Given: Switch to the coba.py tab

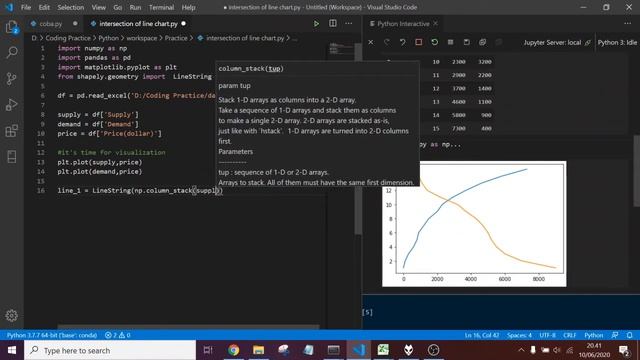Looking at the screenshot, I should pos(51,24).
